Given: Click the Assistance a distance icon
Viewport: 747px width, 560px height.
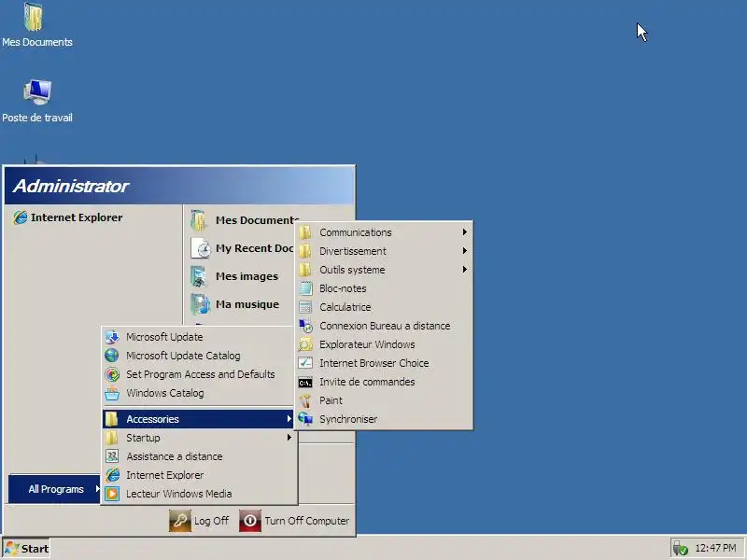Looking at the screenshot, I should [x=112, y=456].
